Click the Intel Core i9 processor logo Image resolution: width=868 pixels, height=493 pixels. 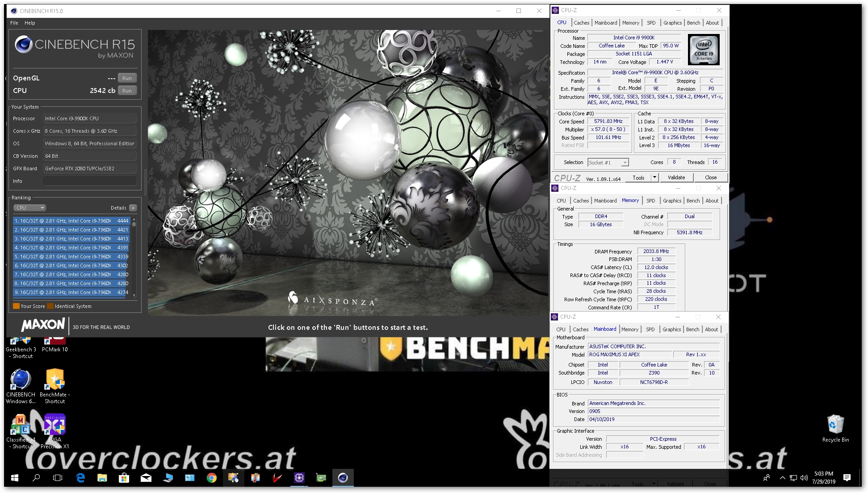704,50
